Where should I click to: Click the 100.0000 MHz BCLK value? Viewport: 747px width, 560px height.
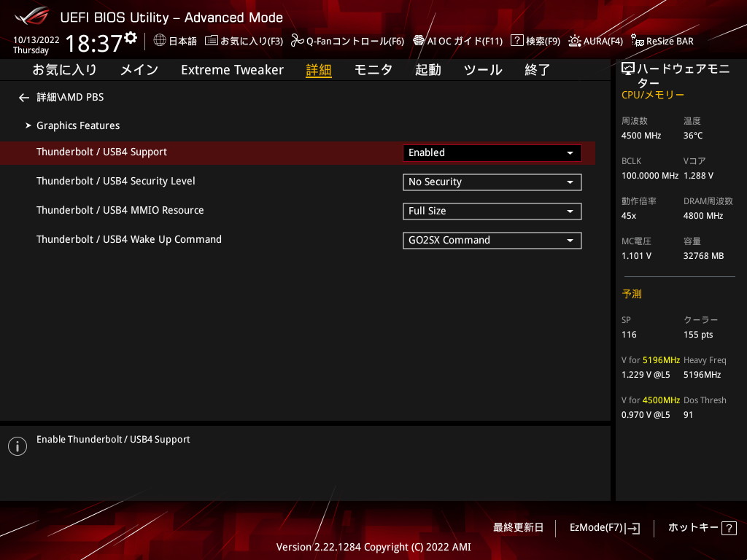650,176
